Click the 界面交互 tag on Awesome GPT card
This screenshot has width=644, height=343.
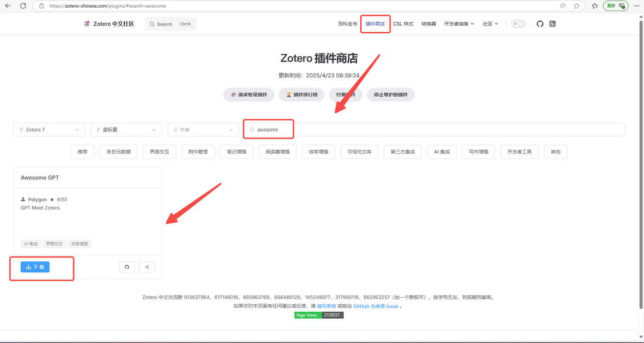coord(54,244)
